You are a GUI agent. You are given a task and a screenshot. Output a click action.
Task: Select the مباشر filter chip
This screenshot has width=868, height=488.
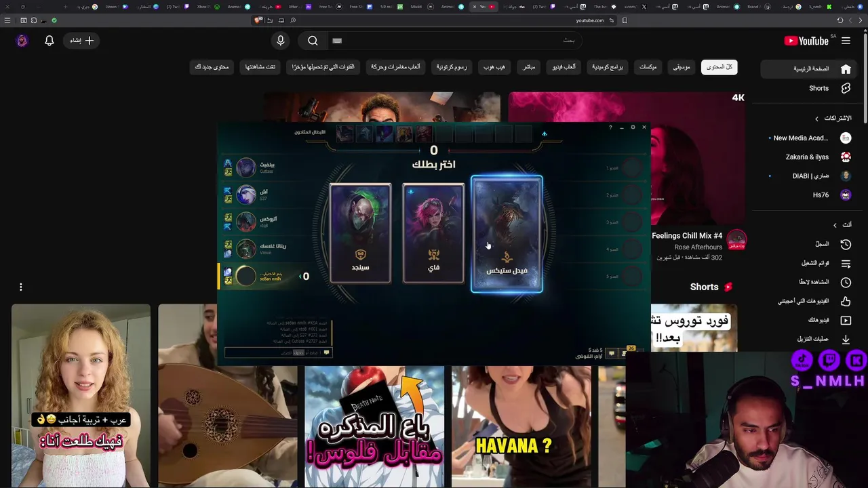coord(529,67)
